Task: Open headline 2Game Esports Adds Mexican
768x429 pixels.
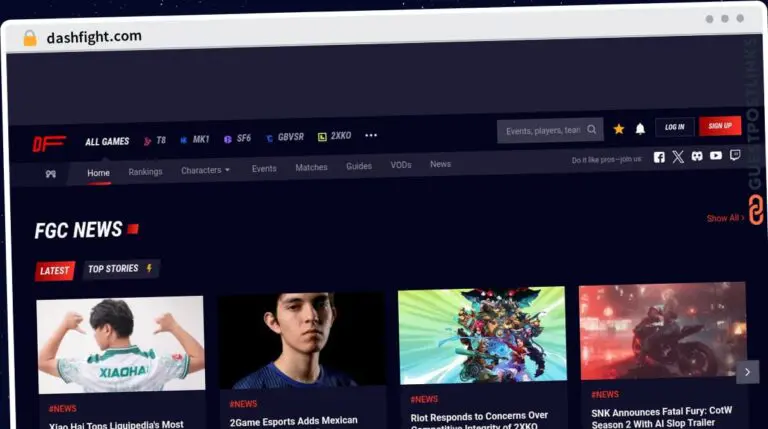Action: [x=293, y=421]
